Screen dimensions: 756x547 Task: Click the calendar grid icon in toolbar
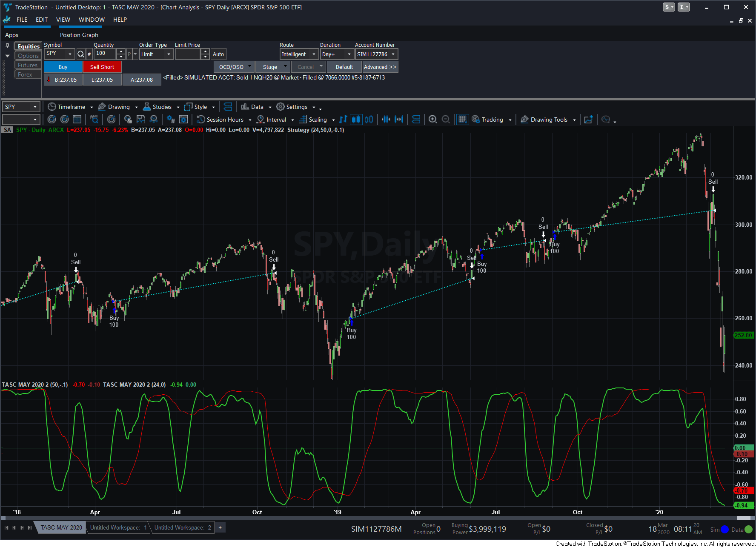(77, 120)
